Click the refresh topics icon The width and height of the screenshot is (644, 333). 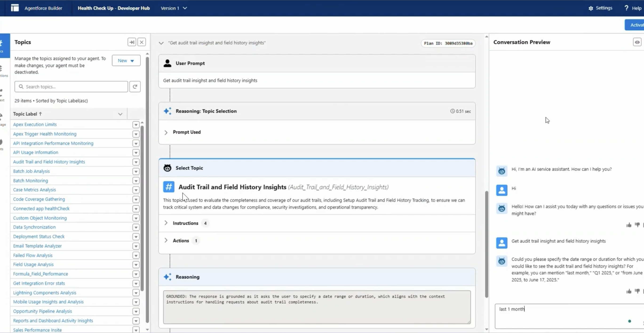tap(135, 87)
